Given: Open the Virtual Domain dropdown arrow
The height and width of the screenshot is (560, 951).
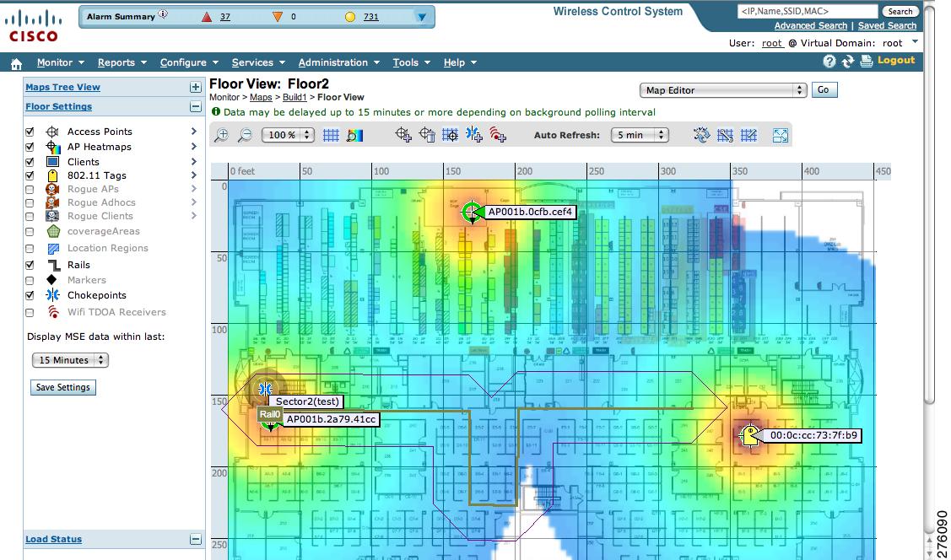Looking at the screenshot, I should point(915,42).
